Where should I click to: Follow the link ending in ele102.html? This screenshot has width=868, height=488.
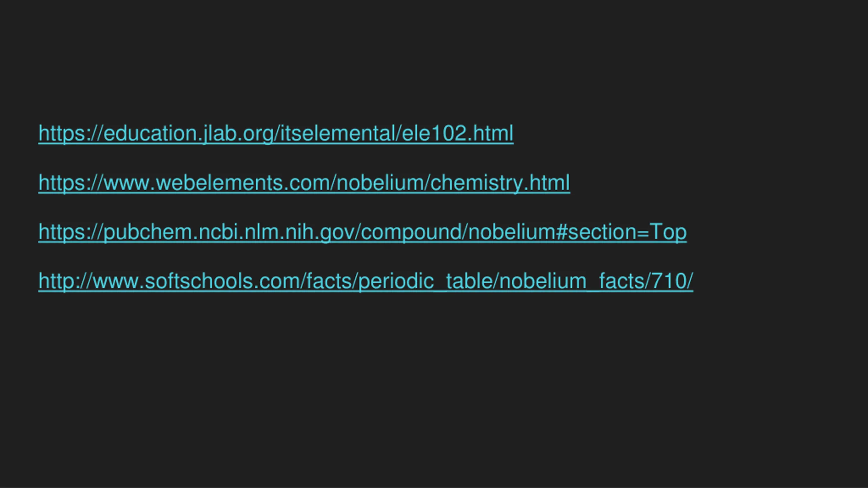[x=276, y=134]
